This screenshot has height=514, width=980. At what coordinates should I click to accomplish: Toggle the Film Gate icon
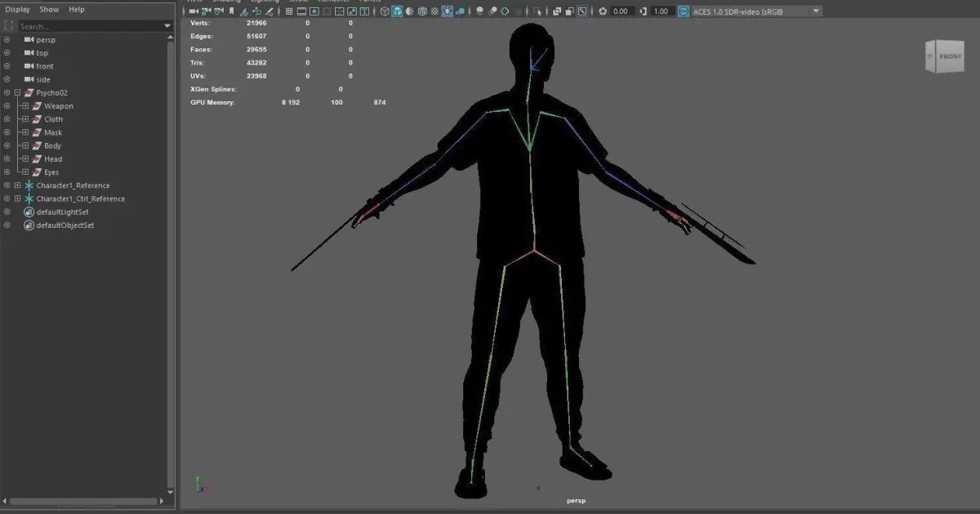point(301,11)
